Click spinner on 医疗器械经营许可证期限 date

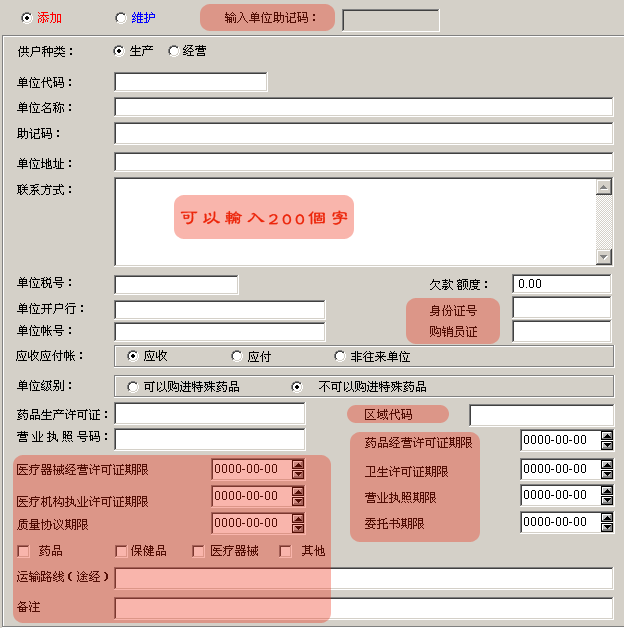pos(298,468)
